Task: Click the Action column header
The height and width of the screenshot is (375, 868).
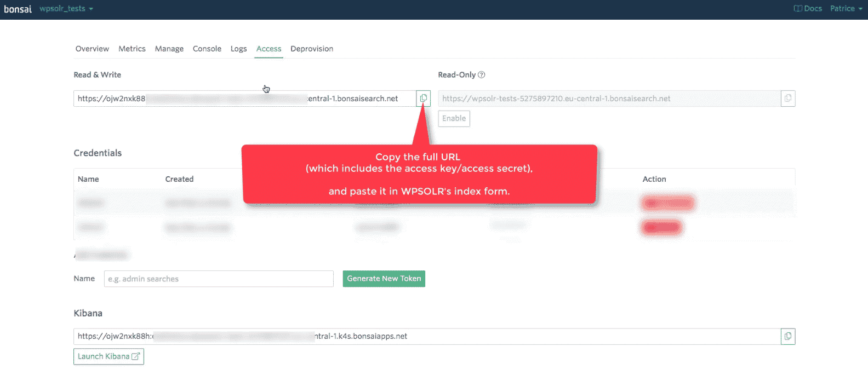Action: [x=654, y=179]
